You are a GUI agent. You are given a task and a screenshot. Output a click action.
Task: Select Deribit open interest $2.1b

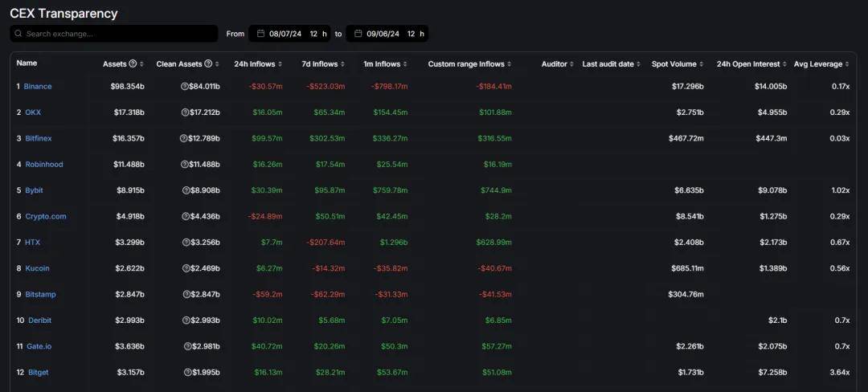click(777, 321)
